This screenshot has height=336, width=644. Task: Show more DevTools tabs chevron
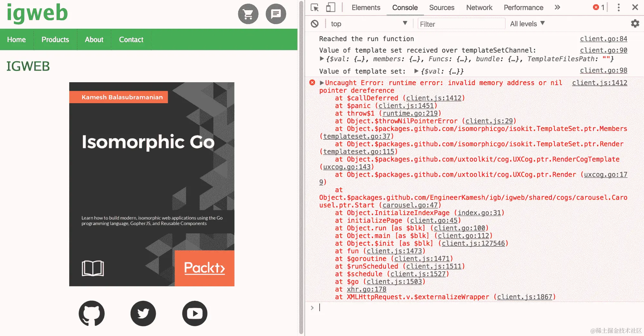coord(557,7)
